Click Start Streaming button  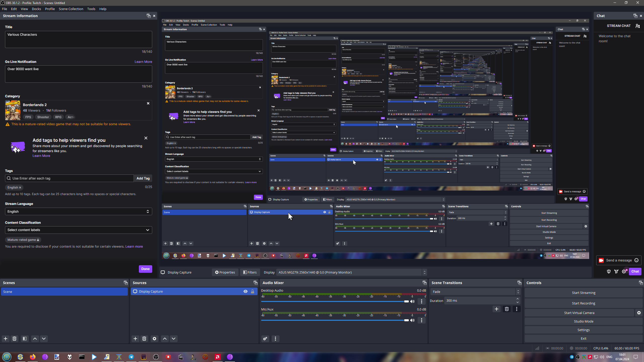click(583, 293)
